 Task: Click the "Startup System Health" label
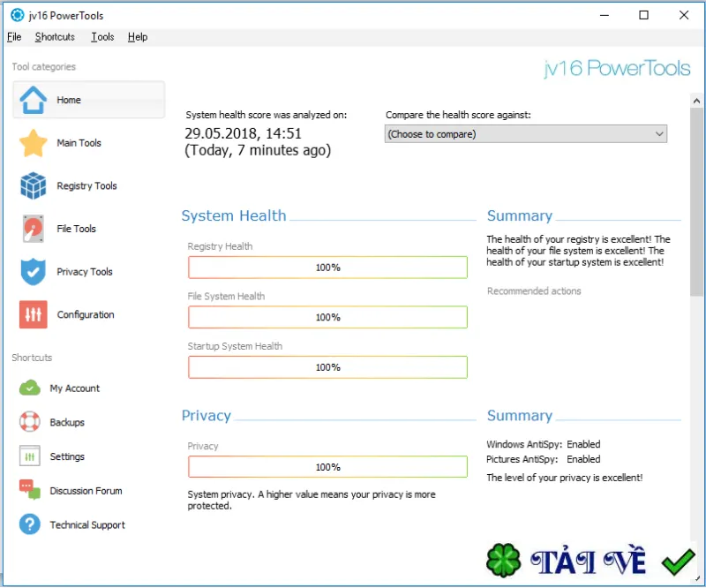235,346
